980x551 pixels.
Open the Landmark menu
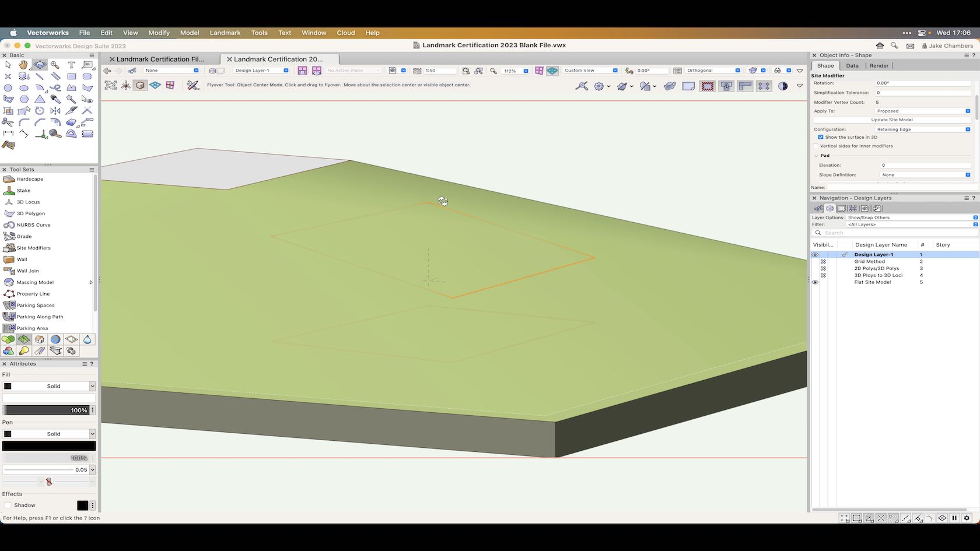225,33
